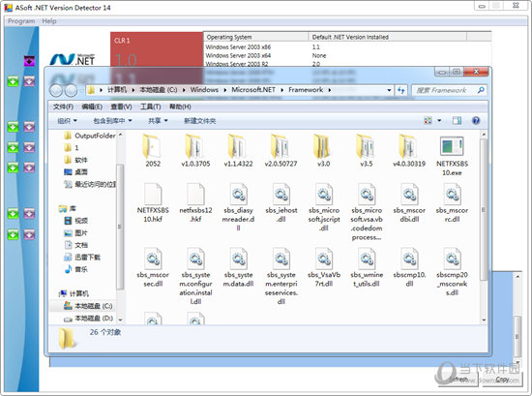Select sbs_VsaVb7rt.dll file
This screenshot has height=396, width=532.
pyautogui.click(x=324, y=267)
